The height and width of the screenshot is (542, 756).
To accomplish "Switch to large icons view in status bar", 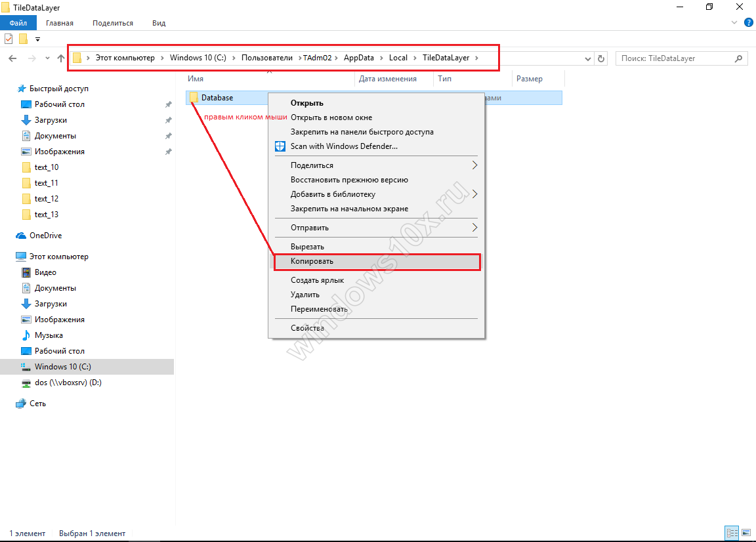I will (745, 533).
